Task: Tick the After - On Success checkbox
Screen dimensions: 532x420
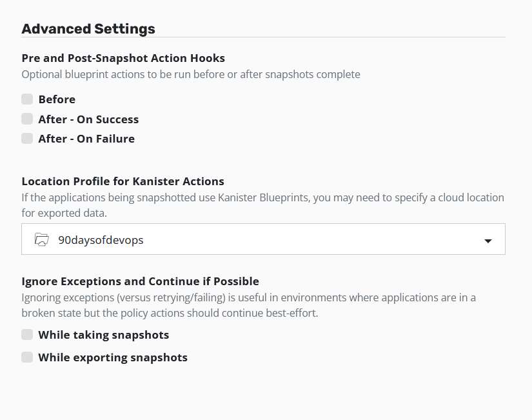Action: (27, 119)
